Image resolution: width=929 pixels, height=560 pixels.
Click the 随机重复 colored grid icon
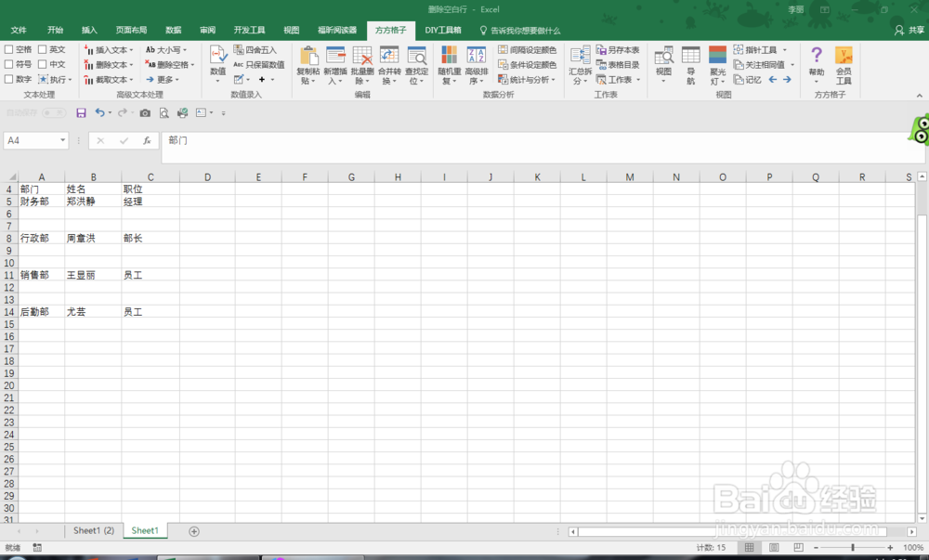coord(449,55)
